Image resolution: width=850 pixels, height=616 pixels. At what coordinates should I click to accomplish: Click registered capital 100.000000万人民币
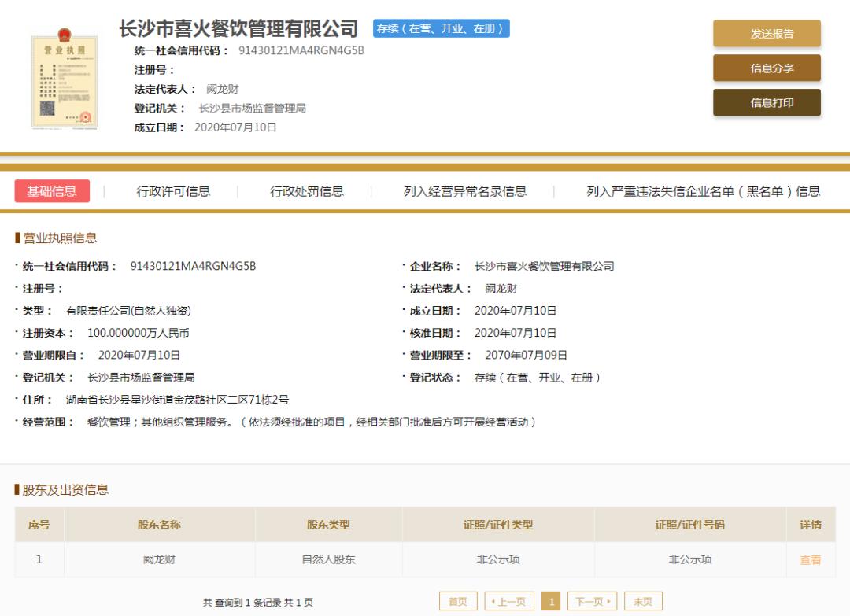(x=139, y=334)
